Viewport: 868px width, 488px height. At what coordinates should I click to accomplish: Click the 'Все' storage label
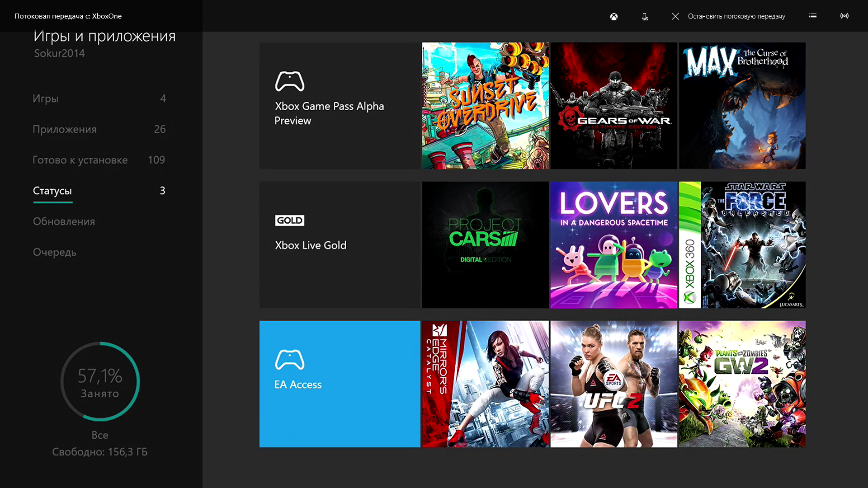[x=100, y=435]
